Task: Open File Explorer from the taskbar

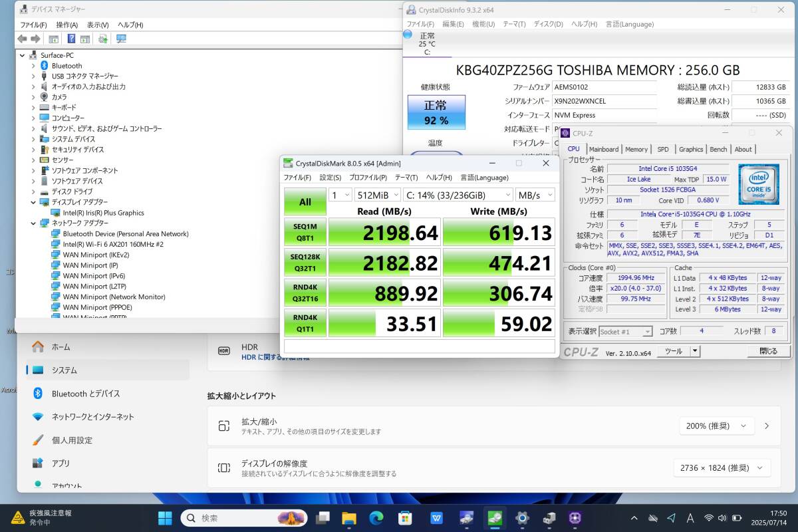Action: [x=349, y=518]
